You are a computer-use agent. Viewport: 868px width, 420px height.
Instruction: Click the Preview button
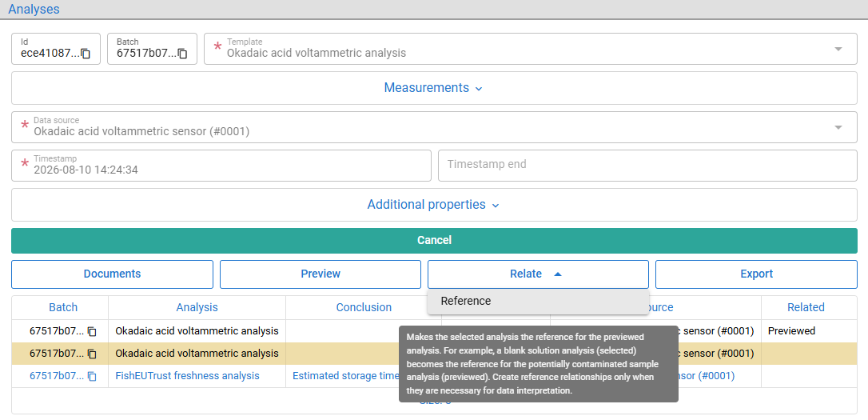click(x=321, y=274)
